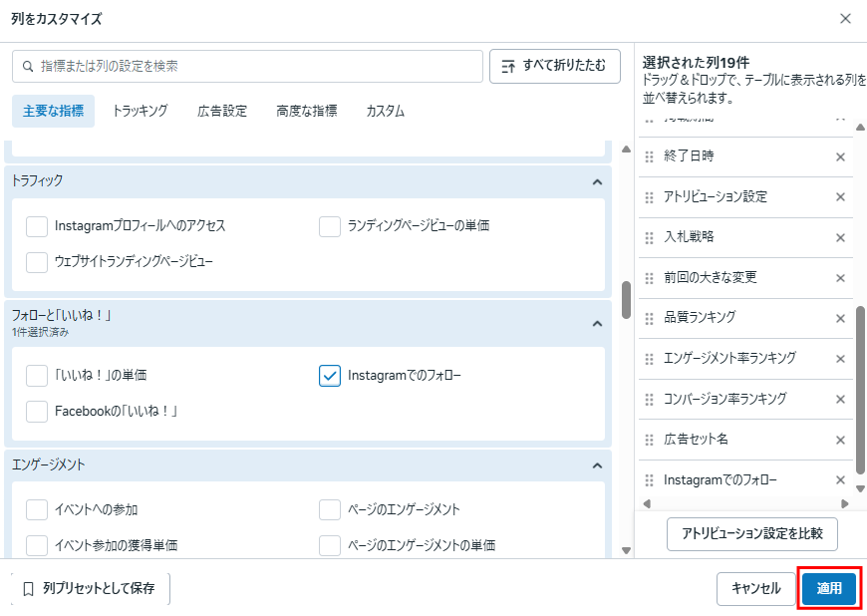Uncheck the Instagramでのフォロー checkbox
The width and height of the screenshot is (867, 616).
pos(330,376)
